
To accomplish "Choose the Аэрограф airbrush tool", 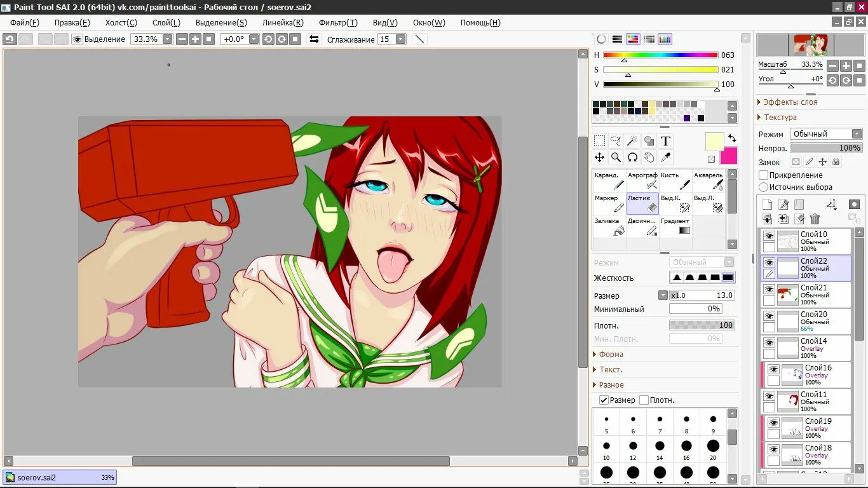I will (x=642, y=180).
